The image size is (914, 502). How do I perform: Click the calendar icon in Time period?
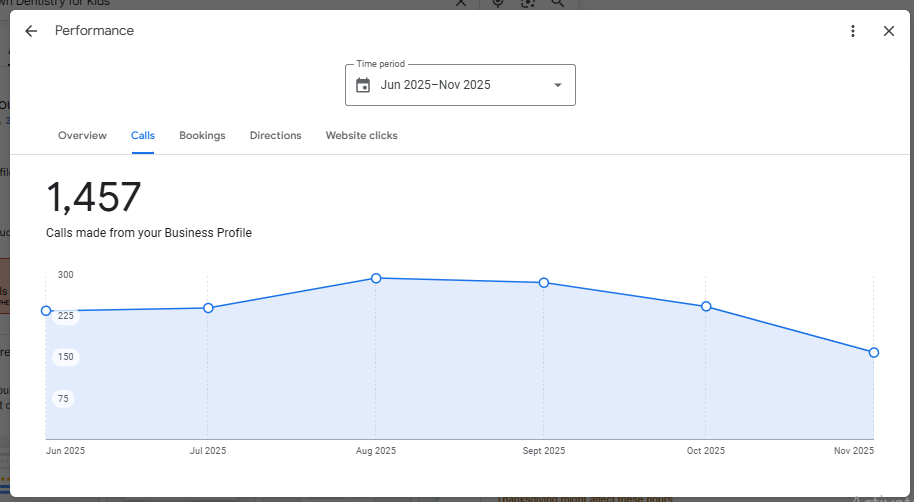tap(363, 85)
